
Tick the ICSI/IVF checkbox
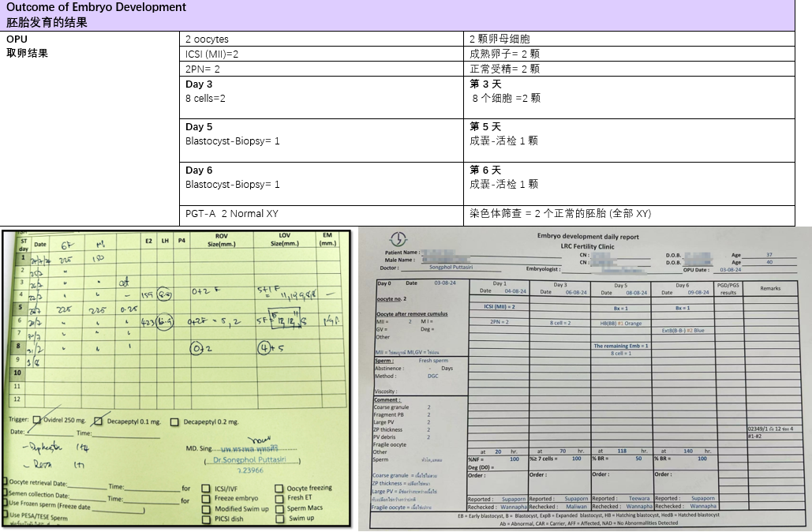tap(206, 489)
